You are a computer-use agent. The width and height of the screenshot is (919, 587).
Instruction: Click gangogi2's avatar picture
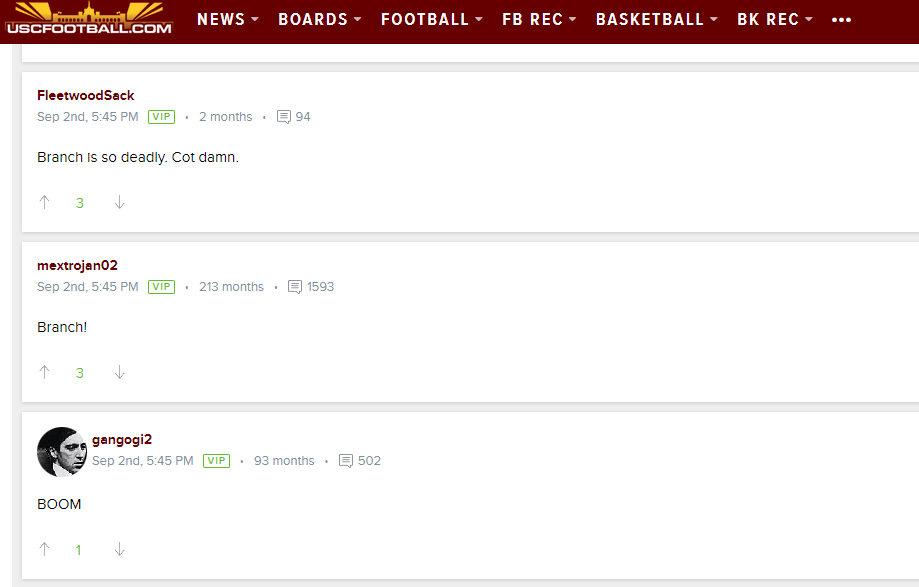pyautogui.click(x=62, y=452)
